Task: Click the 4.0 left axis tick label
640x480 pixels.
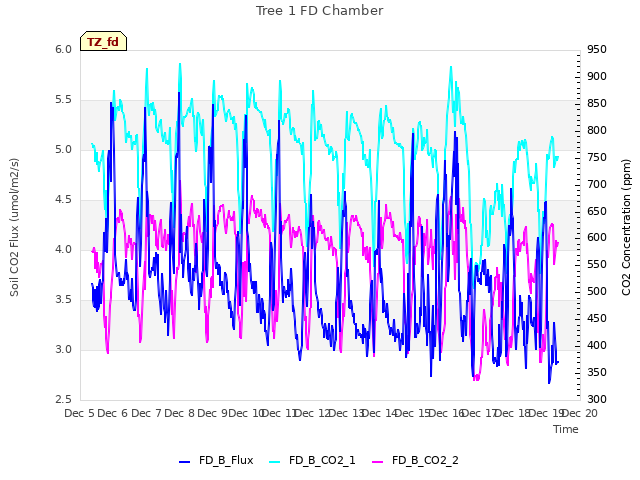Action: point(63,250)
